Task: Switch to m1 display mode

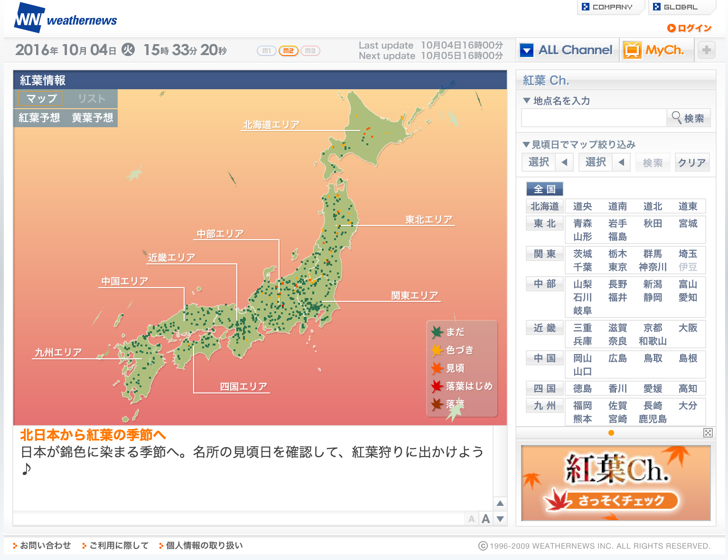Action: click(x=266, y=51)
